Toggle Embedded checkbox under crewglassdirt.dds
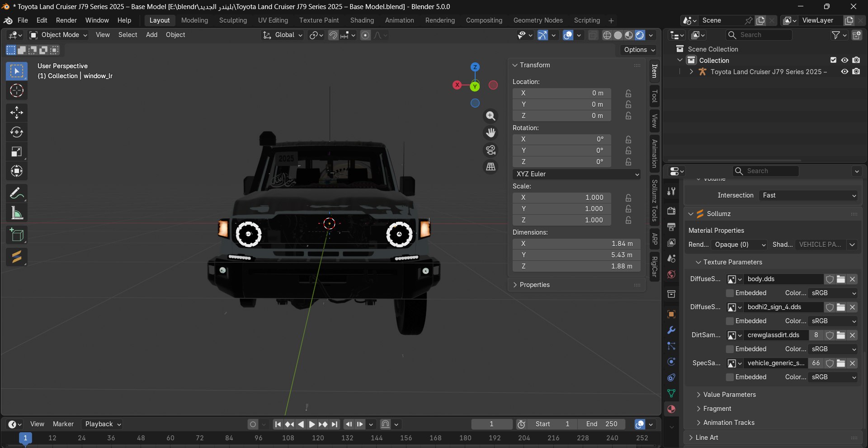 [x=730, y=349]
